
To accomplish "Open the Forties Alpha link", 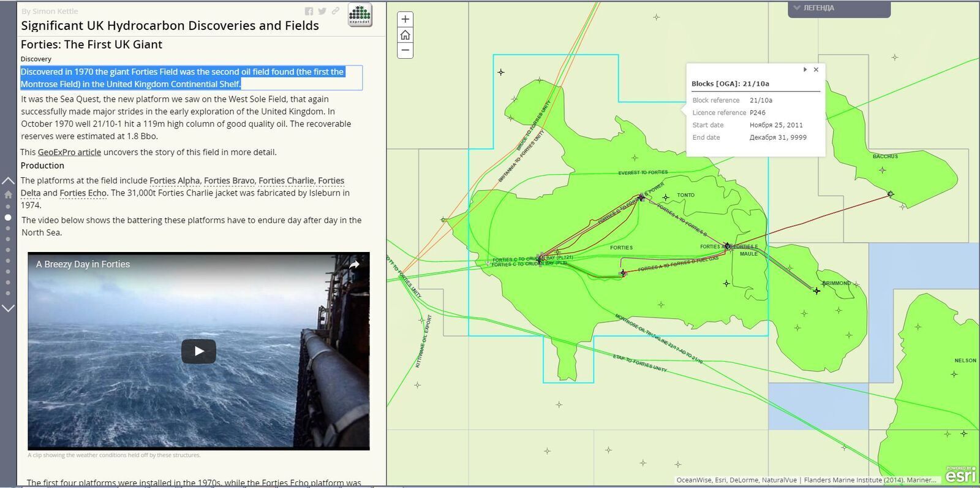I will 175,180.
